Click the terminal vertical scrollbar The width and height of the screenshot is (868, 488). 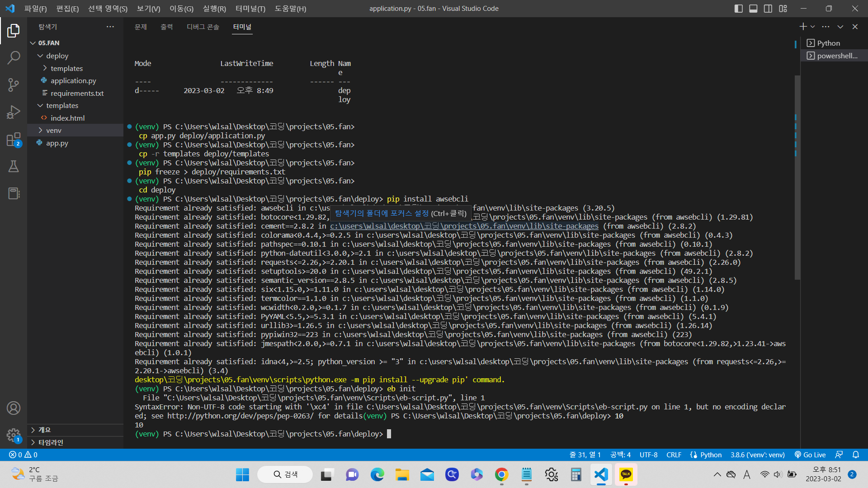tap(797, 177)
